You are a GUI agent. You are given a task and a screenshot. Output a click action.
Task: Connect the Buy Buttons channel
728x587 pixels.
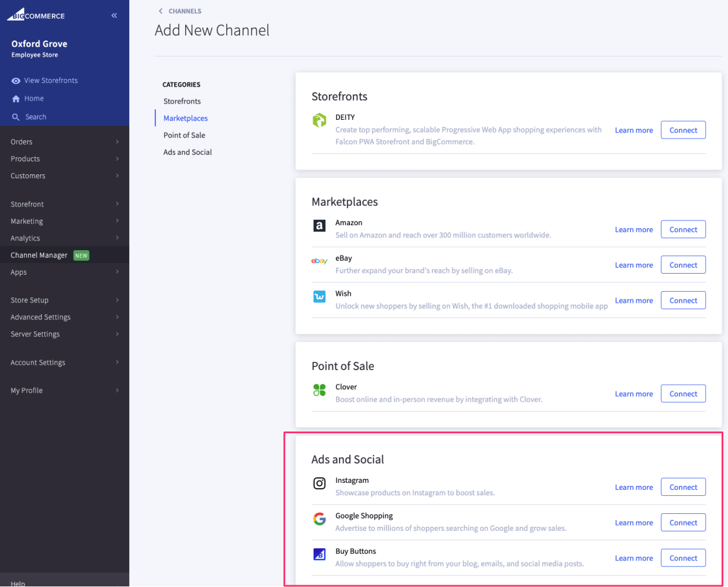[x=683, y=558]
